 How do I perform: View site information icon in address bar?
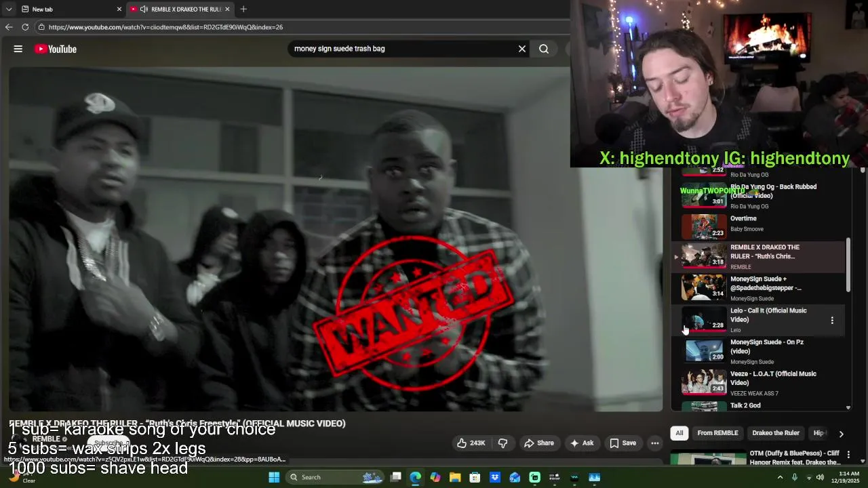click(41, 27)
